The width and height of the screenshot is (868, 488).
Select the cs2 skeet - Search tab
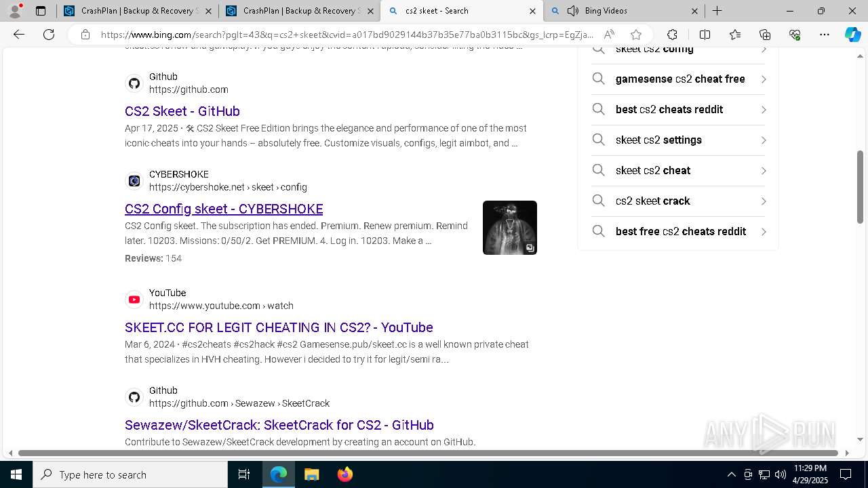coord(461,11)
